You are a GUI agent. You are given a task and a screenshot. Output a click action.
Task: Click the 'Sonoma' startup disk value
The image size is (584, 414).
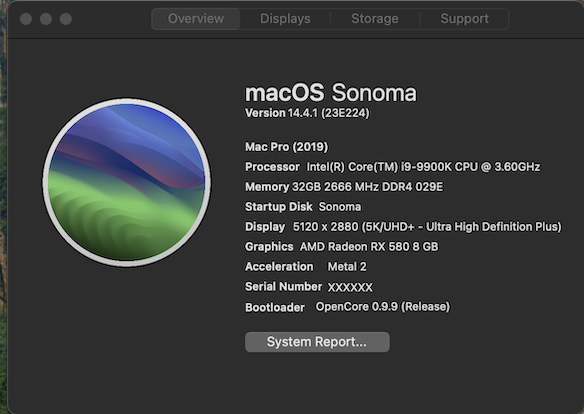(340, 207)
